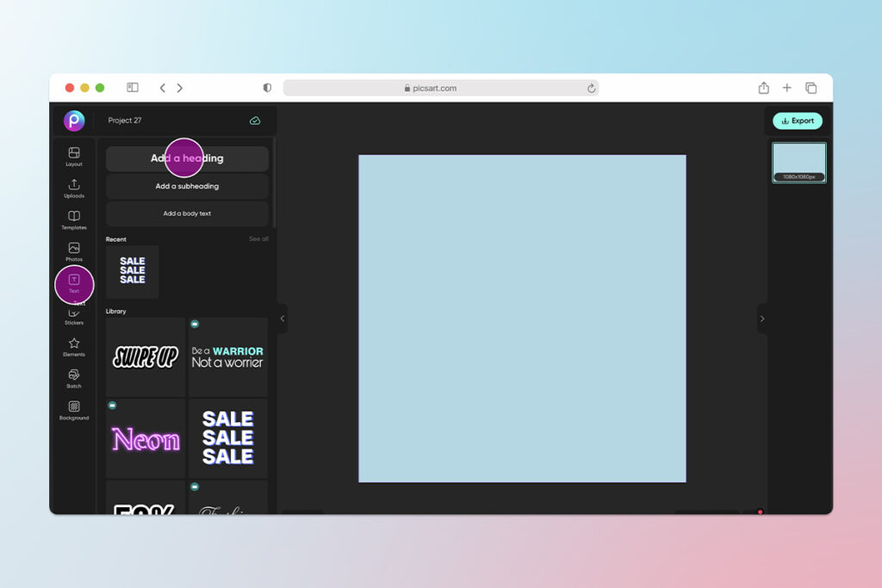Open the Layout panel
This screenshot has width=882, height=588.
[73, 155]
